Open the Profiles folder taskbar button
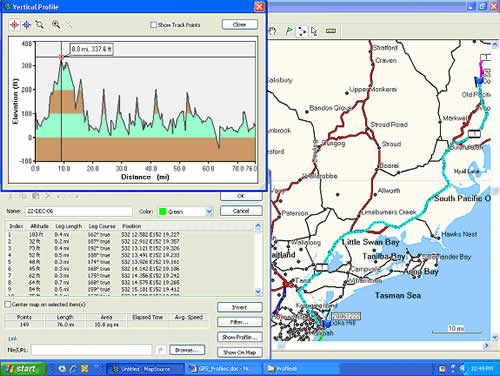This screenshot has height=376, width=500. pos(302,369)
